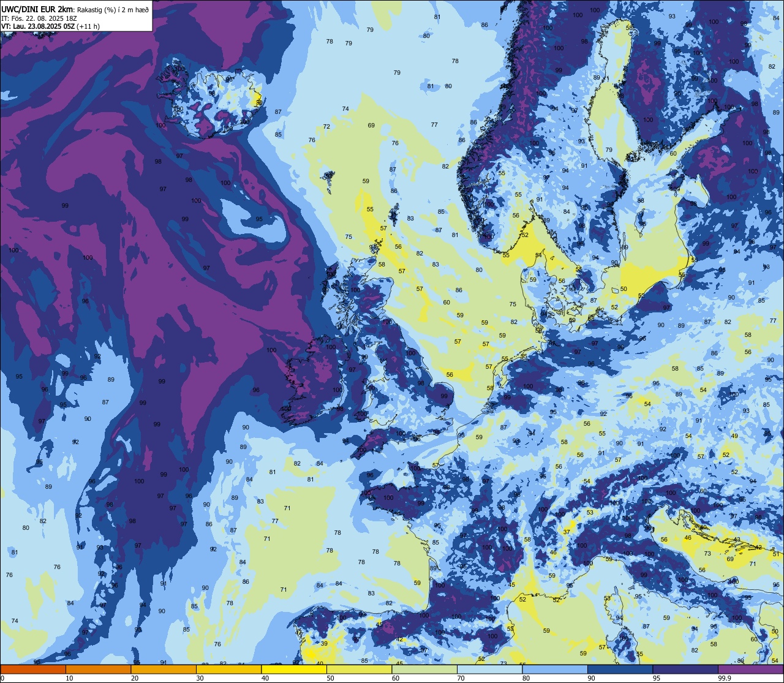The image size is (784, 683).
Task: Click the legend label '10'
Action: 69,678
